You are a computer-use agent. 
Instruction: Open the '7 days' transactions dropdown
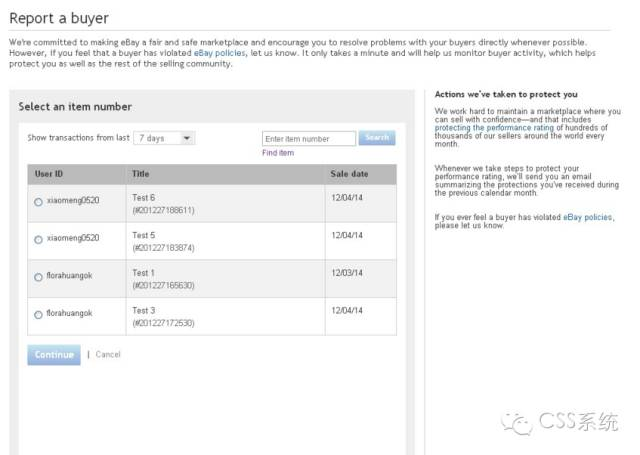[164, 138]
